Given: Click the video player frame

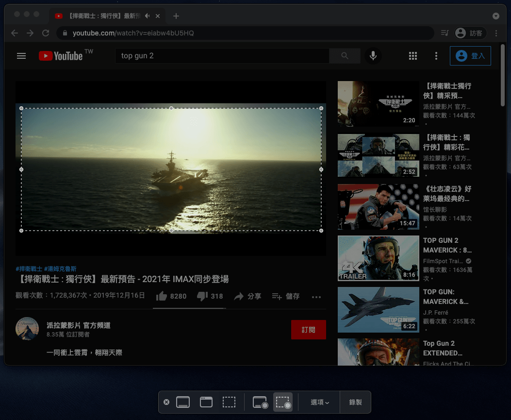Looking at the screenshot, I should click(171, 168).
